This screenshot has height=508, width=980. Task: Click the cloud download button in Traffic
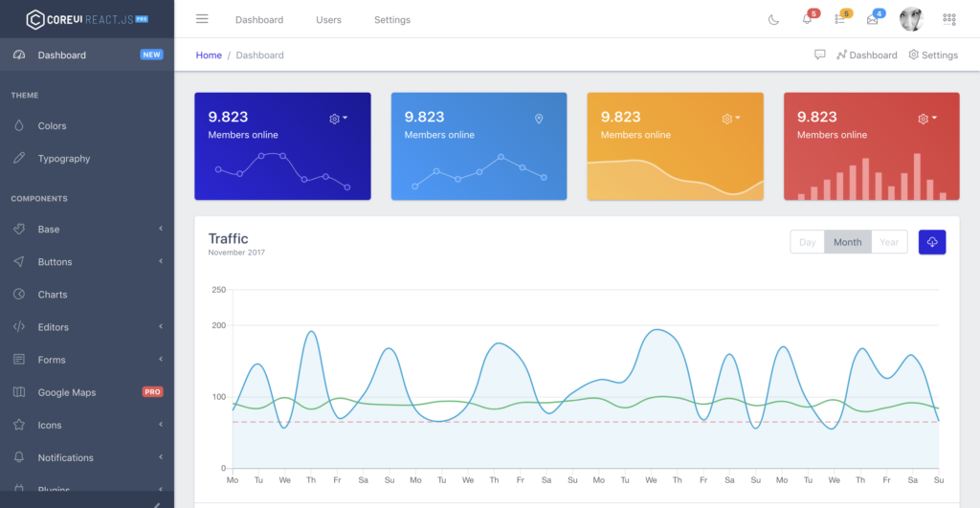[x=932, y=242]
